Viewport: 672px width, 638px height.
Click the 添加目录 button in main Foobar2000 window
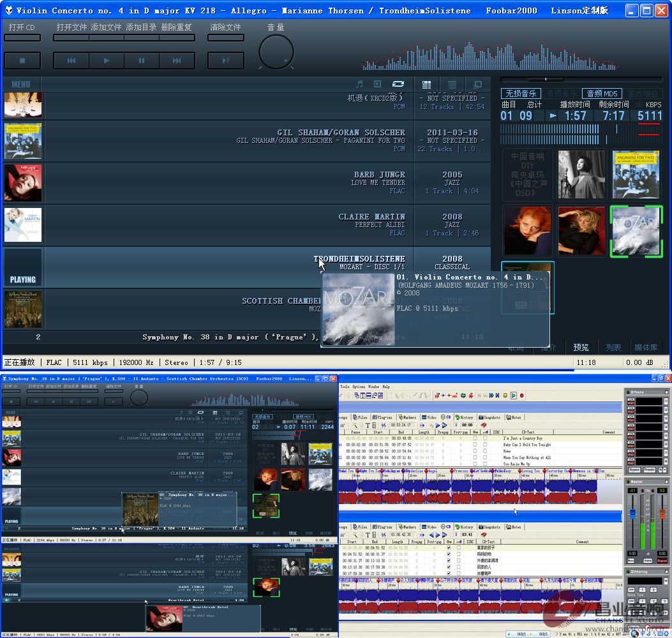click(142, 27)
